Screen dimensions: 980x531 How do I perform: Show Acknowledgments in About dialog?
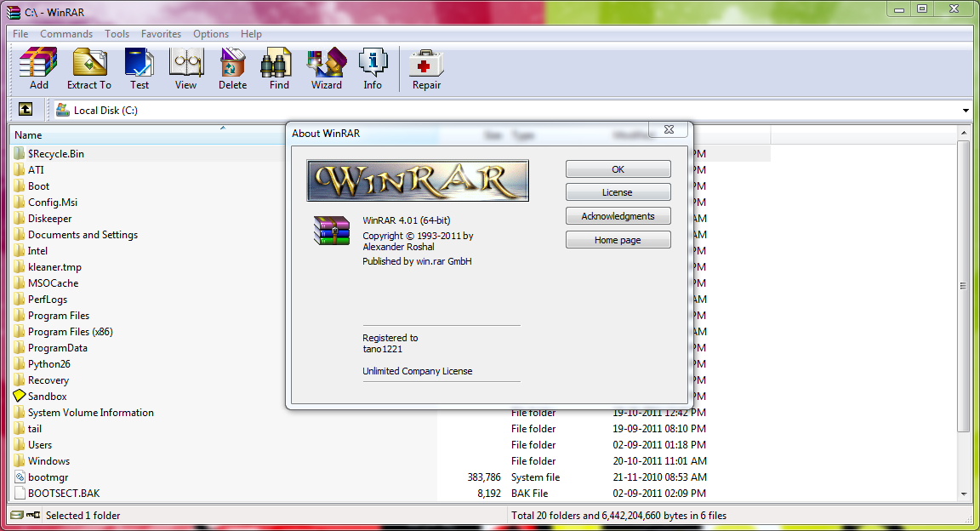point(618,216)
